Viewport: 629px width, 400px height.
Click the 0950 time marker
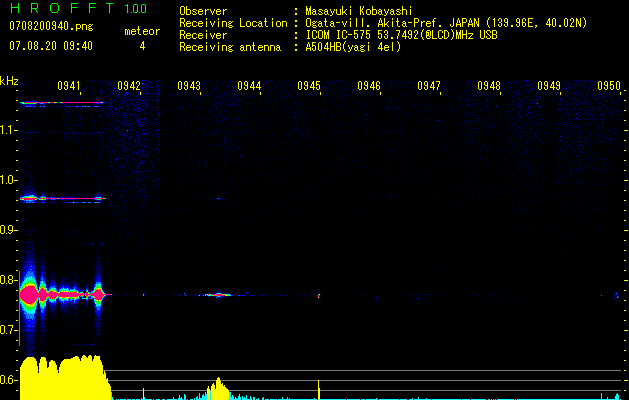coord(609,86)
